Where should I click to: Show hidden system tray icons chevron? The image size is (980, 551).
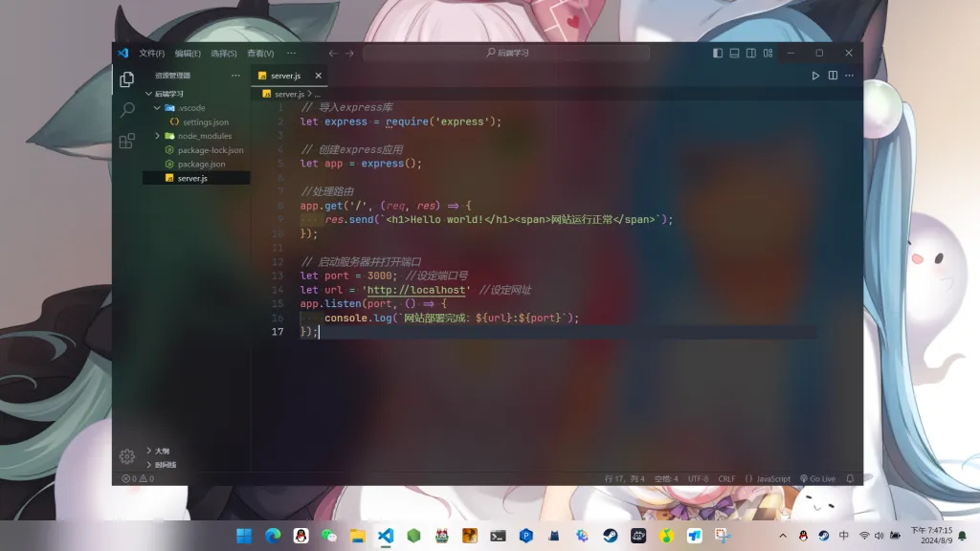coord(783,536)
